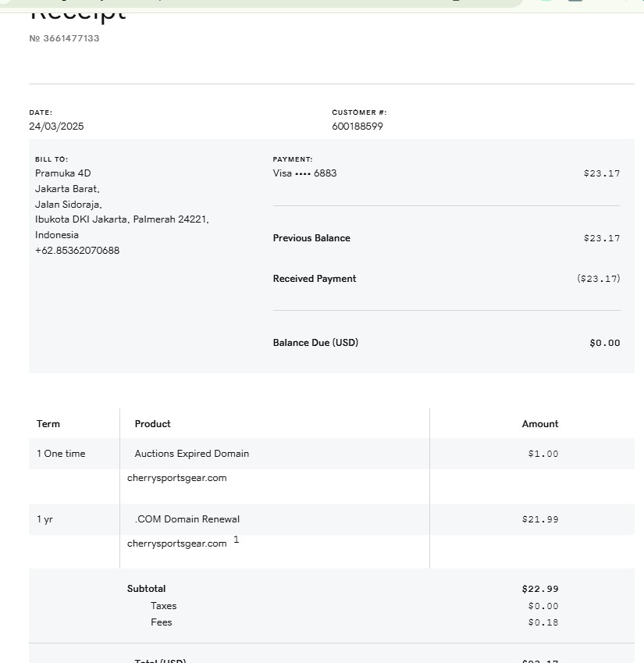
Task: Click the $0.18 Fees amount
Action: click(543, 622)
